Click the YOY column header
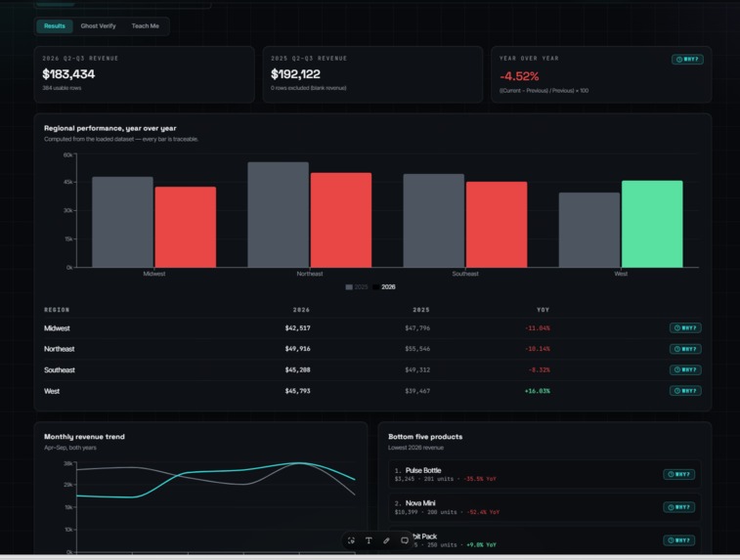The height and width of the screenshot is (560, 740). 543,310
